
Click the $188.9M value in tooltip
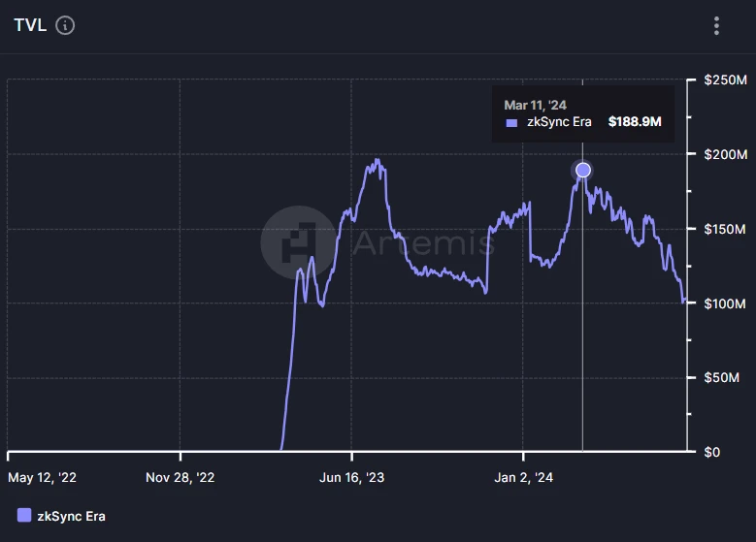tap(635, 122)
